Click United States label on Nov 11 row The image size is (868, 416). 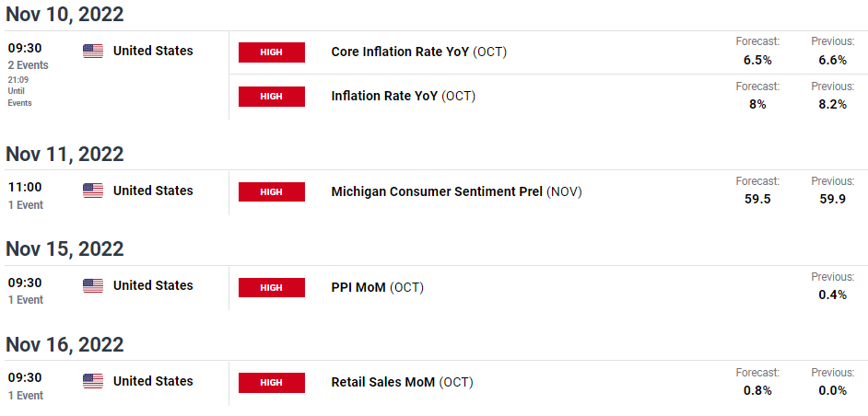tap(153, 191)
